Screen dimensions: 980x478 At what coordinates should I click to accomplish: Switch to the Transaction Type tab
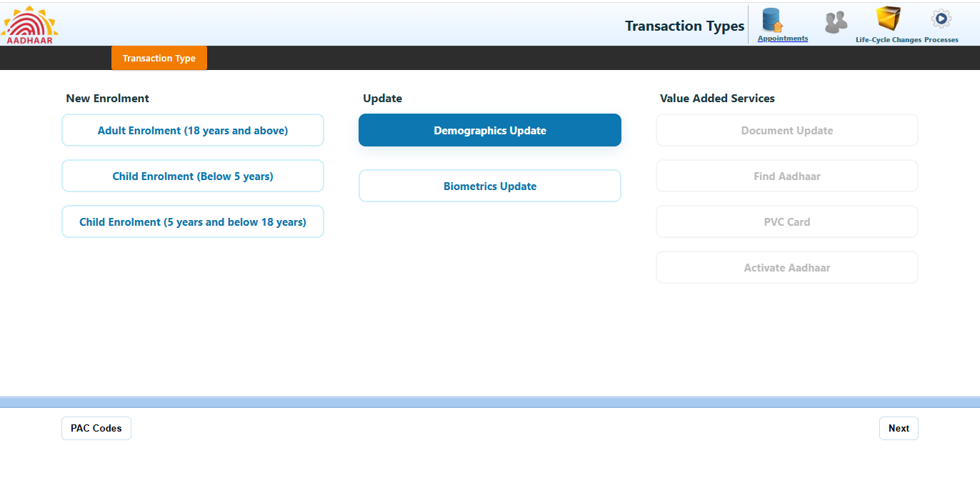(159, 58)
